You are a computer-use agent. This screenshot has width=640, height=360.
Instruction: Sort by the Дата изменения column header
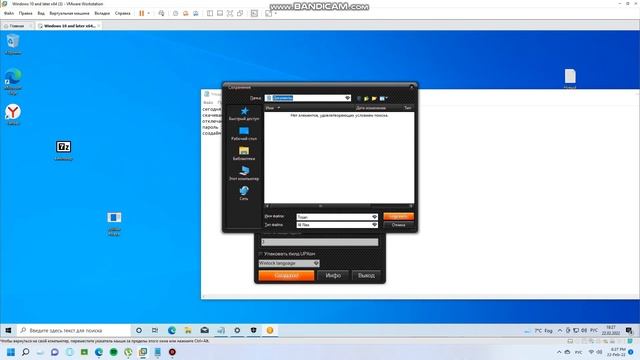click(x=371, y=108)
